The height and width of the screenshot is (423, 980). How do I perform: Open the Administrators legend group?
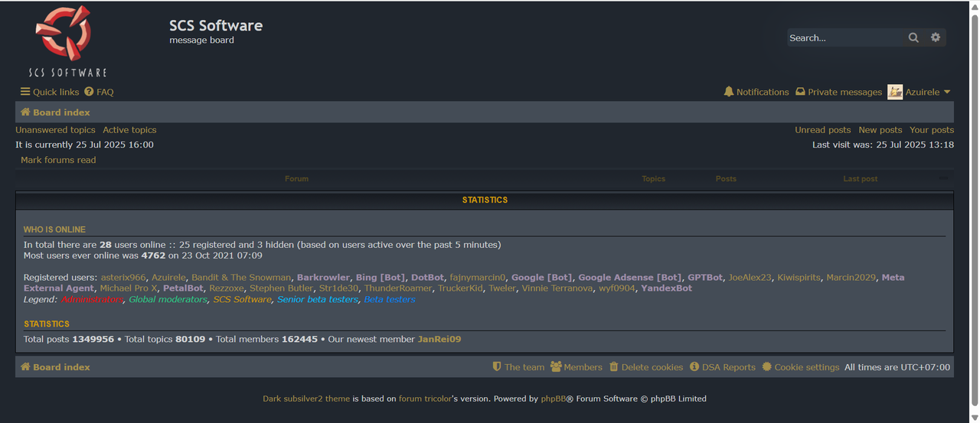pos(92,300)
